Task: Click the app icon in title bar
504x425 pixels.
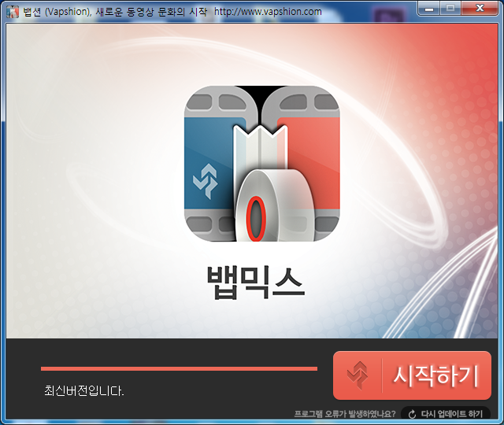Action: pyautogui.click(x=13, y=12)
